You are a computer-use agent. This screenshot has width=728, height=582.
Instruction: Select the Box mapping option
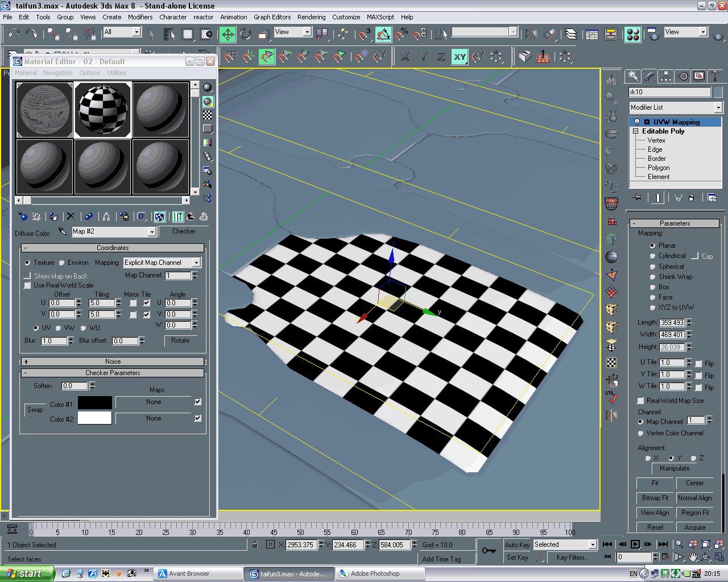pyautogui.click(x=653, y=287)
